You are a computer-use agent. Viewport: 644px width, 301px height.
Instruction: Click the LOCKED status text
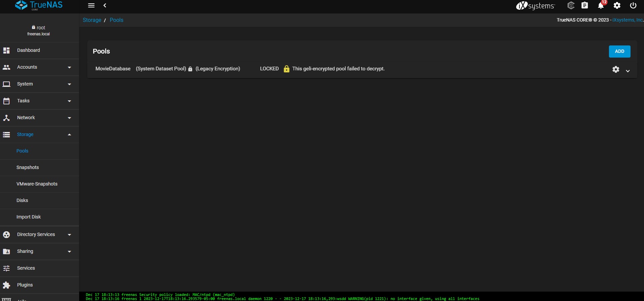[x=269, y=69]
